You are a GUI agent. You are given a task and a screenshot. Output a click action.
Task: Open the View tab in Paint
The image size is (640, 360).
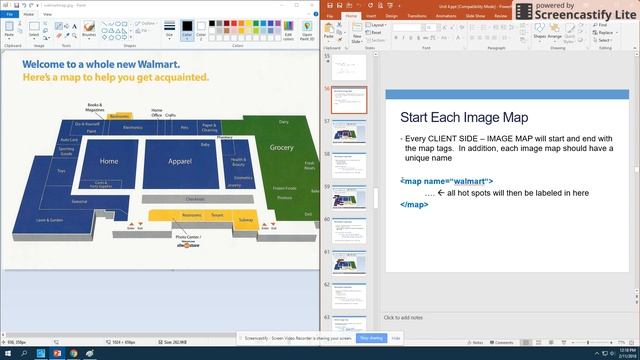tap(47, 14)
